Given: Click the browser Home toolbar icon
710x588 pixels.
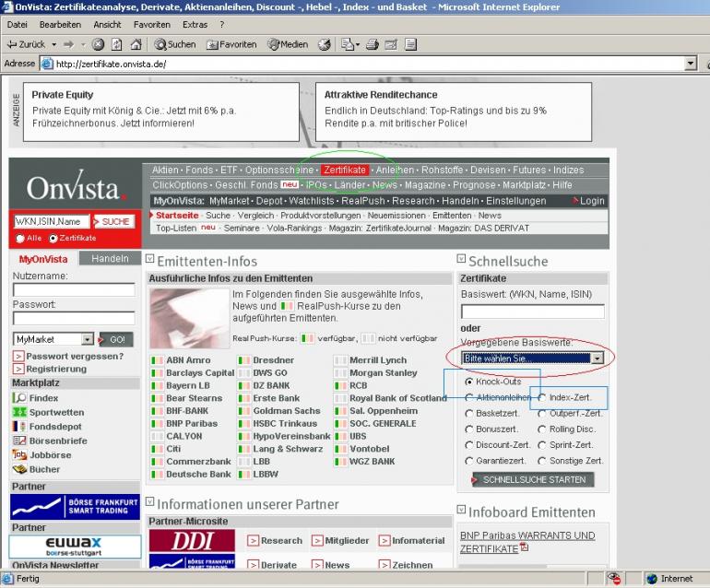Looking at the screenshot, I should coord(137,44).
